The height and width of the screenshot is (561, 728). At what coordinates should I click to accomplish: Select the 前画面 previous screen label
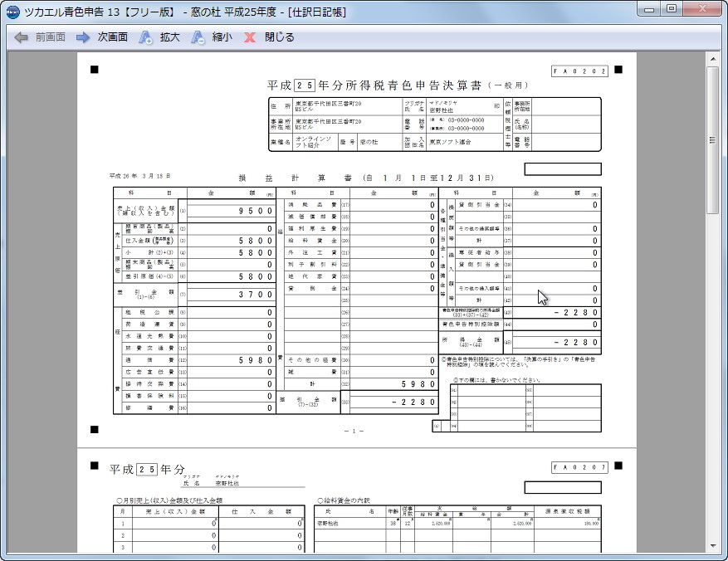[50, 37]
